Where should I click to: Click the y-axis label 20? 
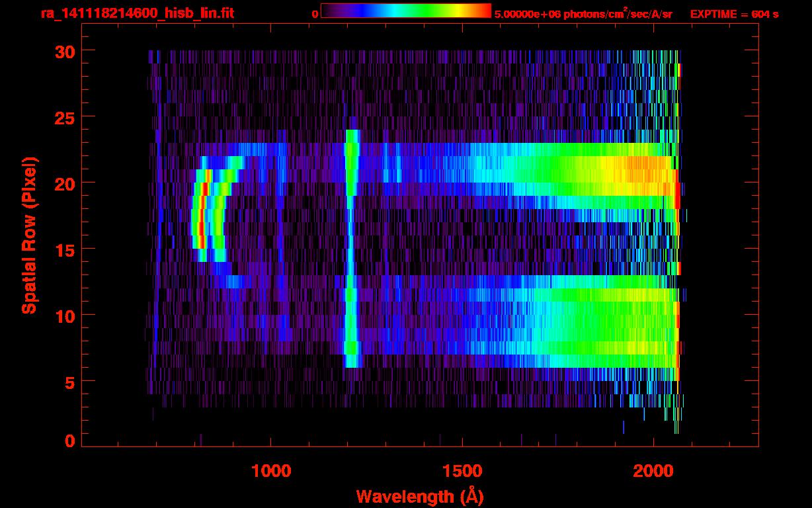65,183
